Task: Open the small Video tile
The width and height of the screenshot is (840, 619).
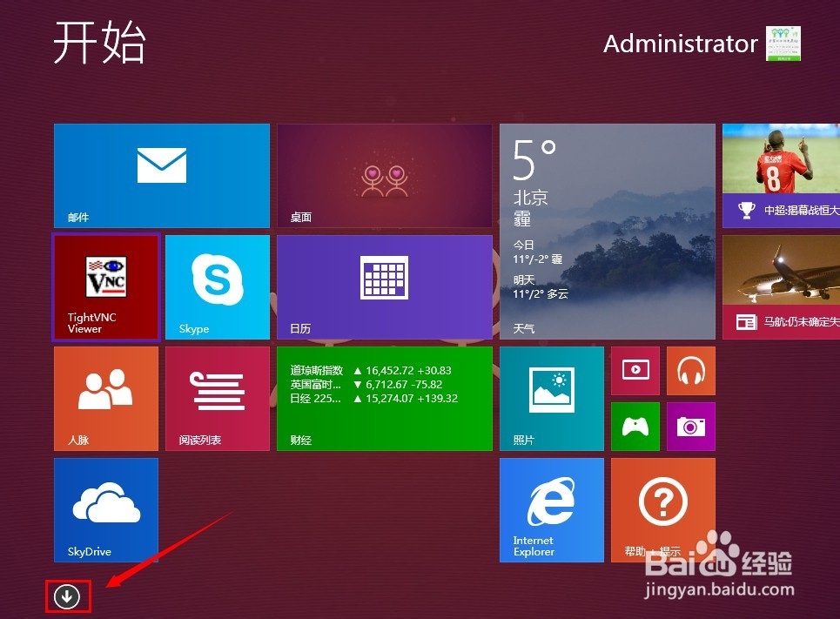Action: point(635,371)
